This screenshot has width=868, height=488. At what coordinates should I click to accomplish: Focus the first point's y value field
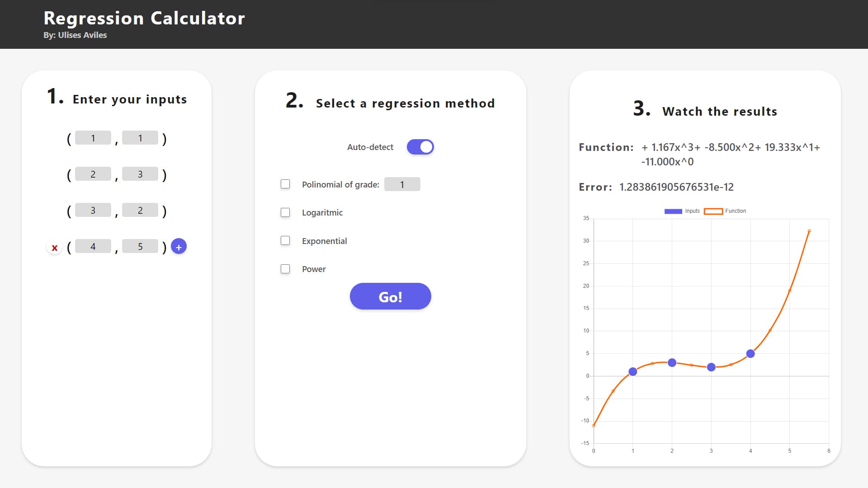click(140, 138)
